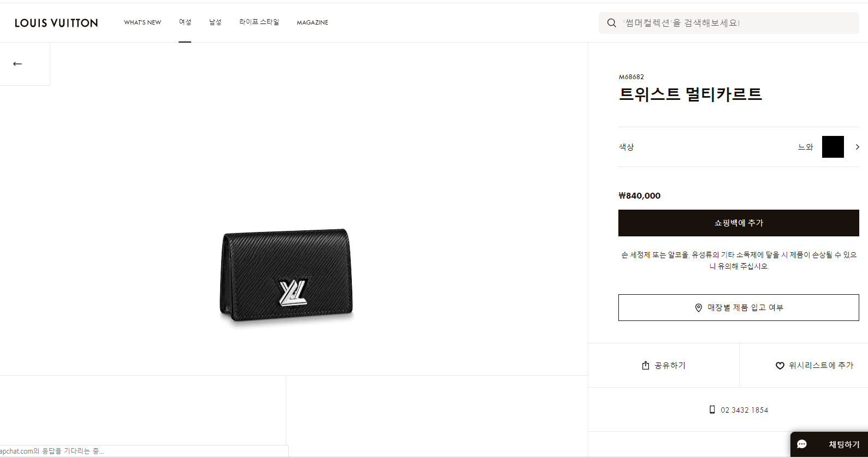Click the back arrow icon
This screenshot has height=458, width=868.
pos(17,64)
